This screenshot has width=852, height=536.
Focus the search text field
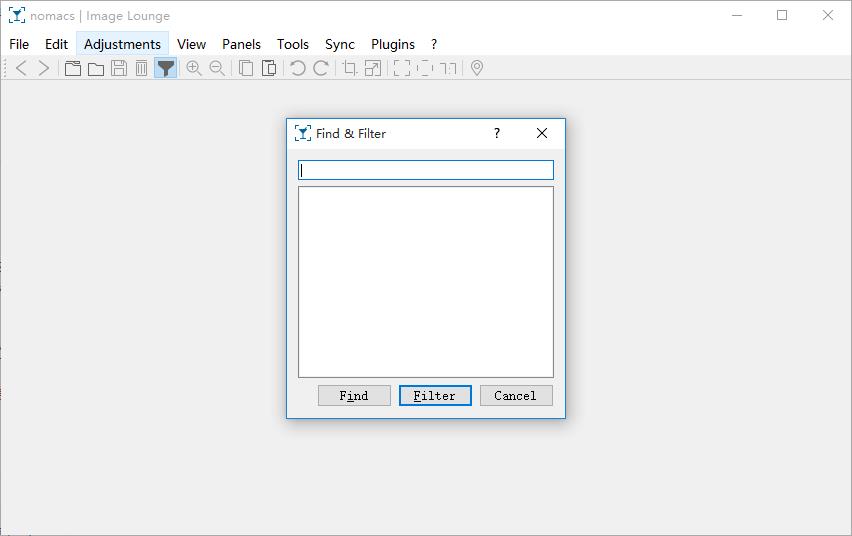point(425,170)
